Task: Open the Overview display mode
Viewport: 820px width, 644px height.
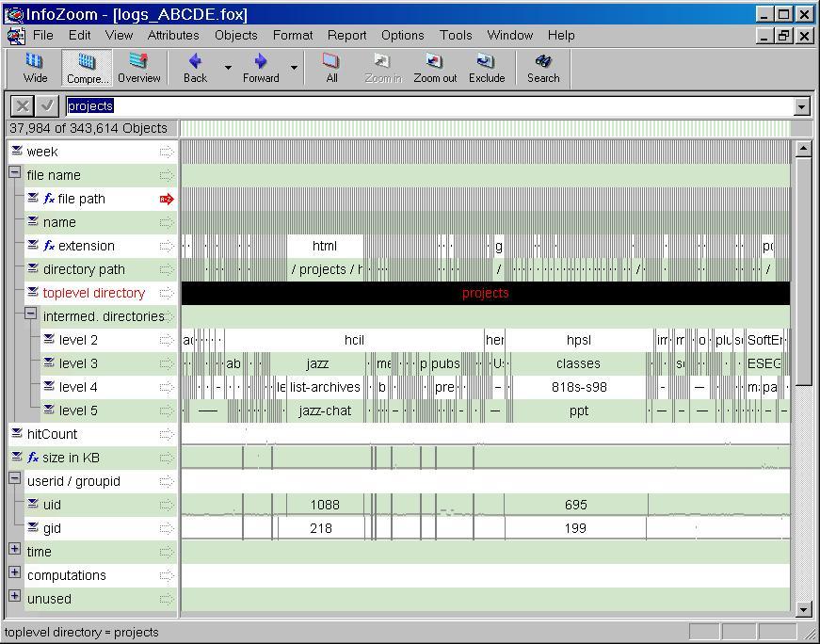Action: [138, 68]
